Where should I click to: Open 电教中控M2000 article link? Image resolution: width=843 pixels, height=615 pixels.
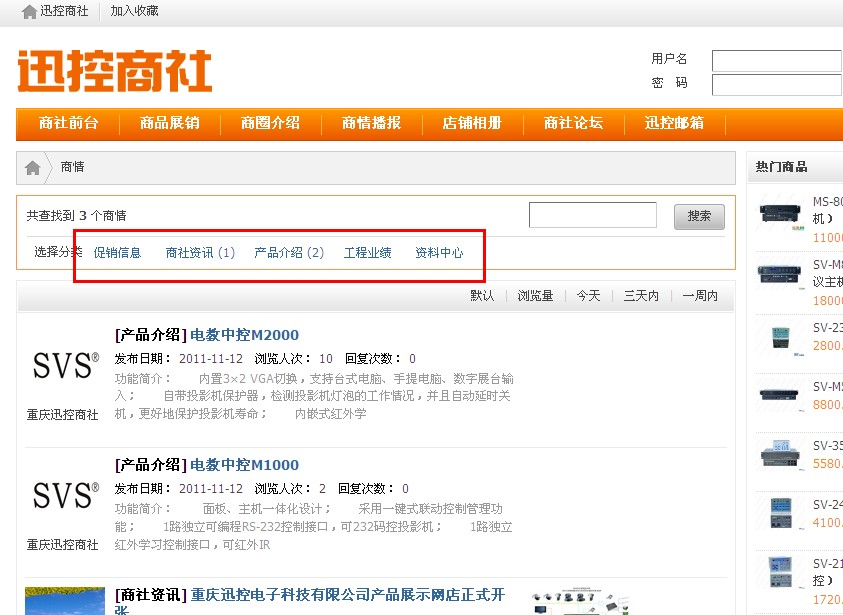pos(245,335)
